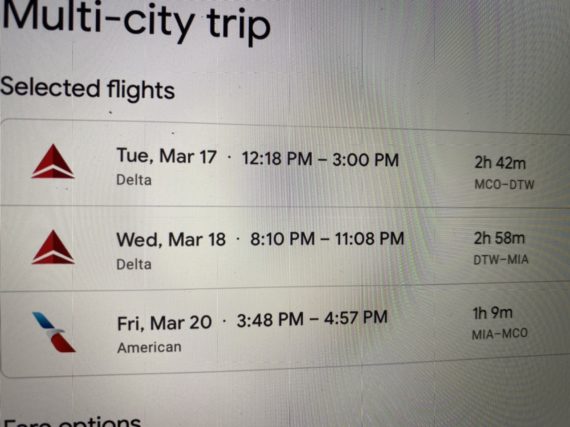The width and height of the screenshot is (570, 427).
Task: Open the DTW–MIA route label
Action: 501,260
